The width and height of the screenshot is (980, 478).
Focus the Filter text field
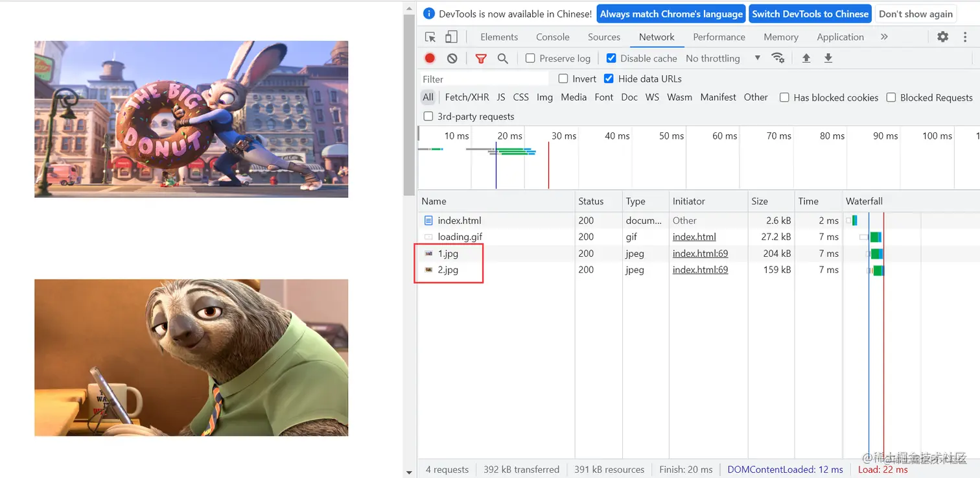click(x=484, y=79)
